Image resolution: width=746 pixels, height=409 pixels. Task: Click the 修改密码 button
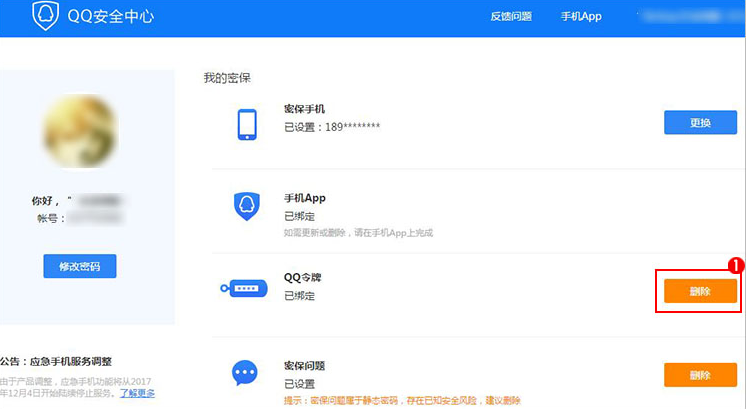pyautogui.click(x=79, y=266)
